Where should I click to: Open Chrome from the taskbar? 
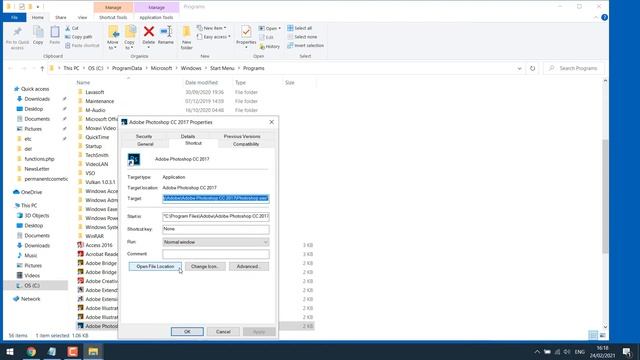click(x=31, y=351)
